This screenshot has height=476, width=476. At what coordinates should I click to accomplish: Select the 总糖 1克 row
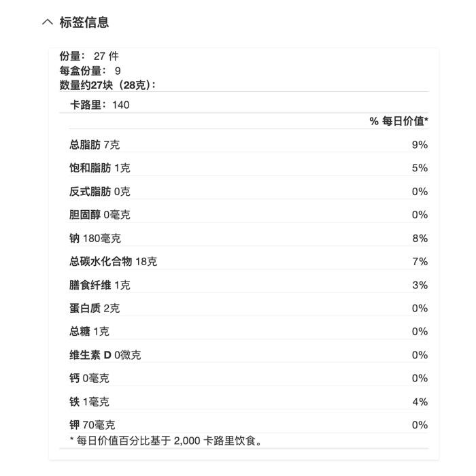pos(249,331)
